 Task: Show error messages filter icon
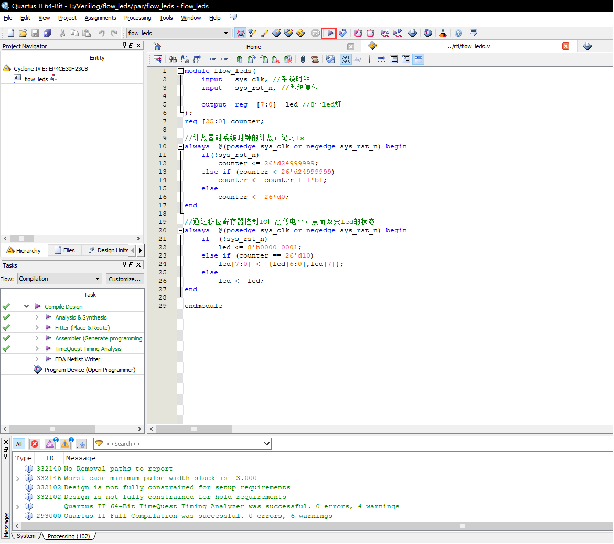34,444
